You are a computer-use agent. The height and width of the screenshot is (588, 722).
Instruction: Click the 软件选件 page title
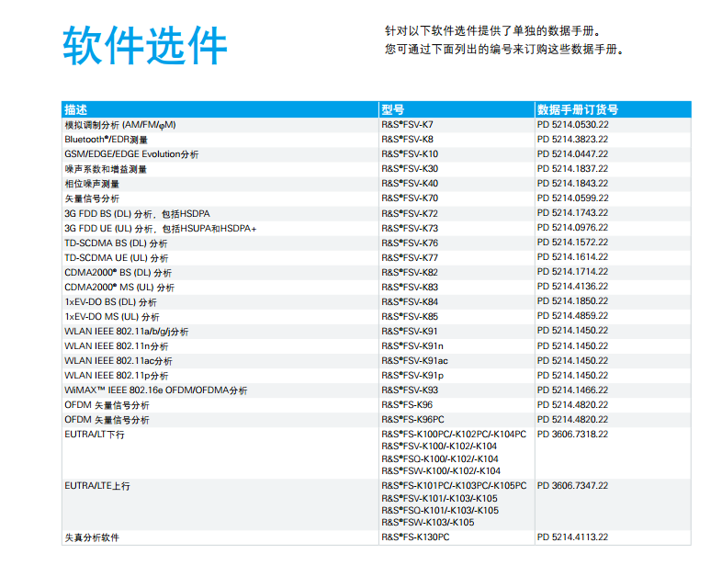click(145, 46)
